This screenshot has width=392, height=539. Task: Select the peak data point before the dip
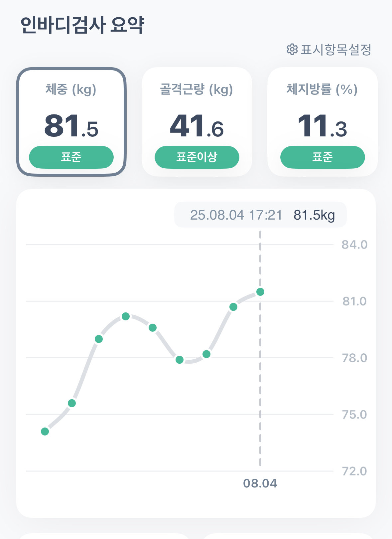click(126, 316)
